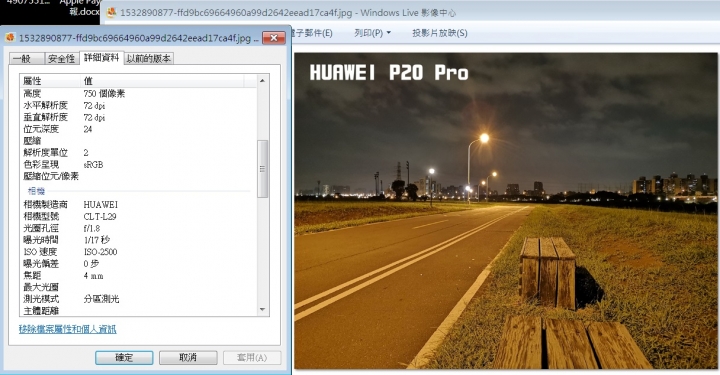Click the details list scrollbar thumb
The image size is (720, 375).
pyautogui.click(x=263, y=169)
